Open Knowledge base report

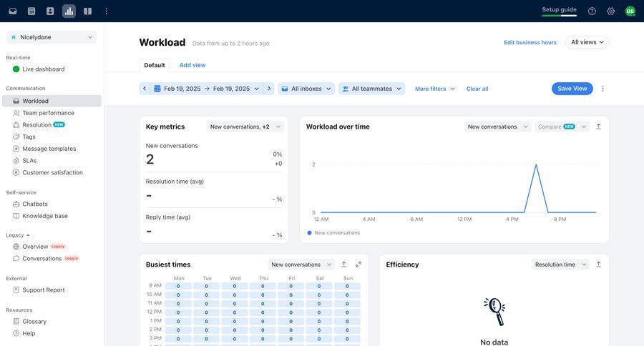pos(45,216)
